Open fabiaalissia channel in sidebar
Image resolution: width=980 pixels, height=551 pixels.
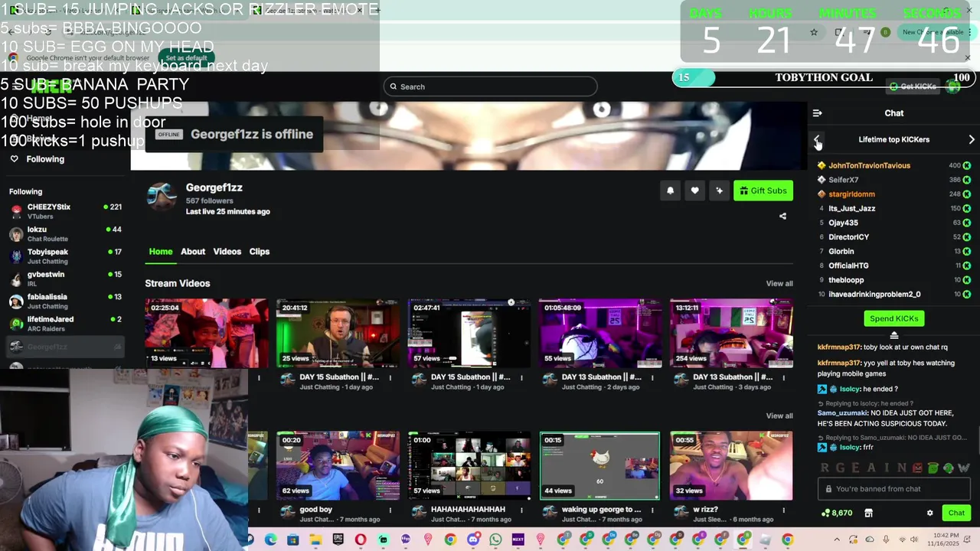pos(65,302)
